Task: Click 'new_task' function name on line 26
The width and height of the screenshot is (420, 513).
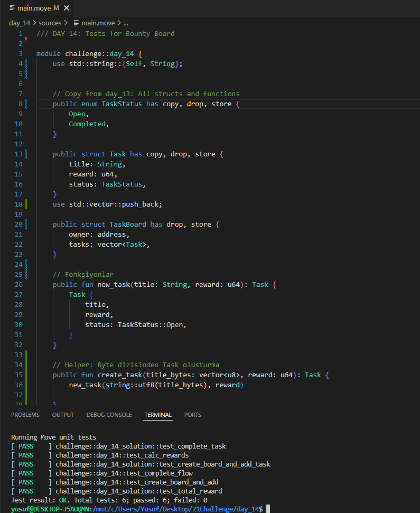Action: 114,285
